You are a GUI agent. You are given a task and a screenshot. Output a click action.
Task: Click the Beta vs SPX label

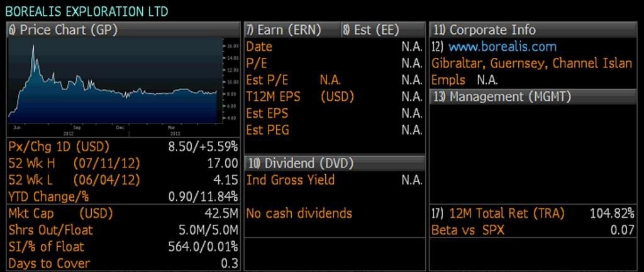tap(467, 230)
